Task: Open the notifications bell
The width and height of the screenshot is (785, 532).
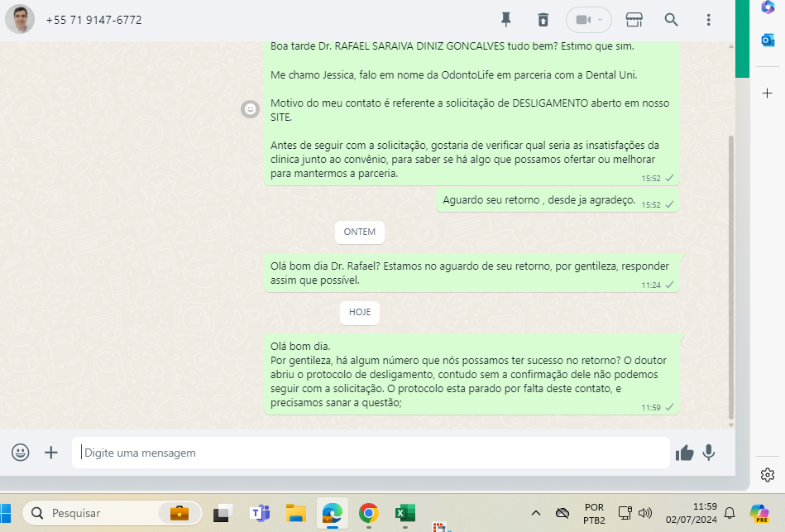Action: pos(730,513)
